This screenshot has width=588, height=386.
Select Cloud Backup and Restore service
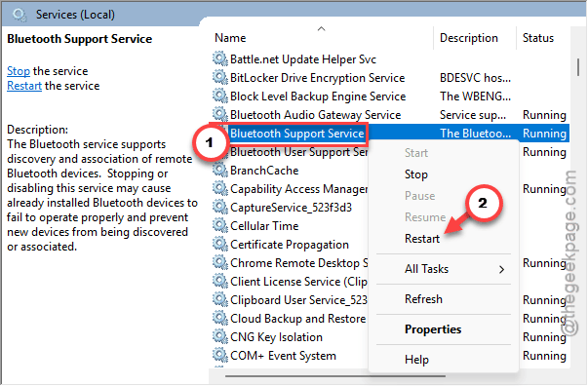click(x=297, y=319)
